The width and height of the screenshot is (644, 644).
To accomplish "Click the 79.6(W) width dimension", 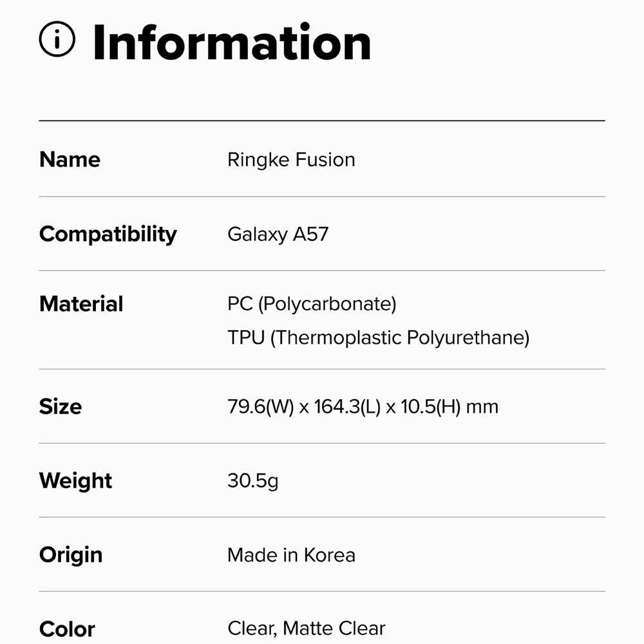I will coord(260,407).
